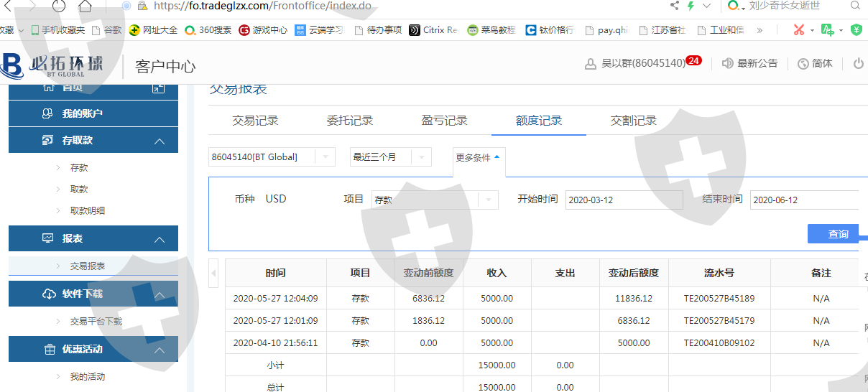The height and width of the screenshot is (392, 868).
Task: Open the account 86045140[BT Global] dropdown
Action: [324, 157]
